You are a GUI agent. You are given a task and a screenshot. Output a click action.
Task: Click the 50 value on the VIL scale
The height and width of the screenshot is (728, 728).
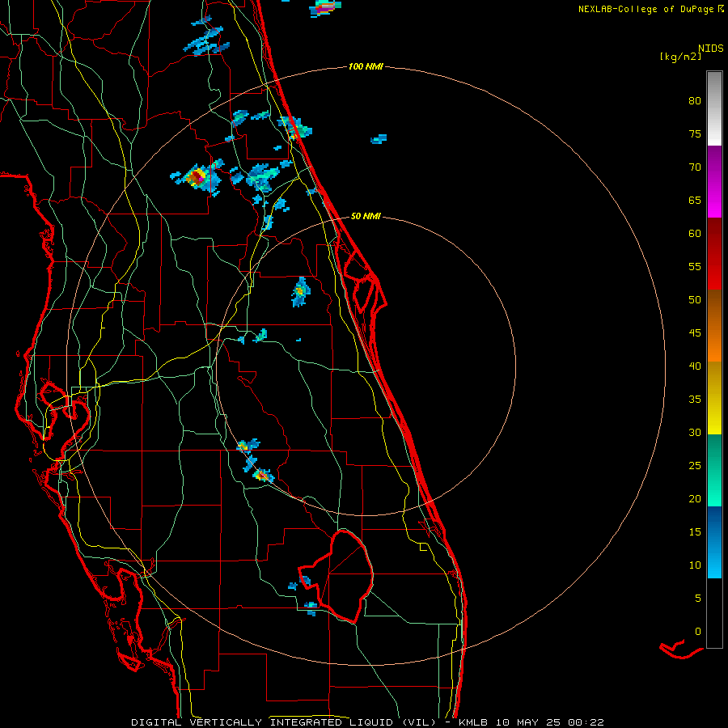pyautogui.click(x=695, y=299)
